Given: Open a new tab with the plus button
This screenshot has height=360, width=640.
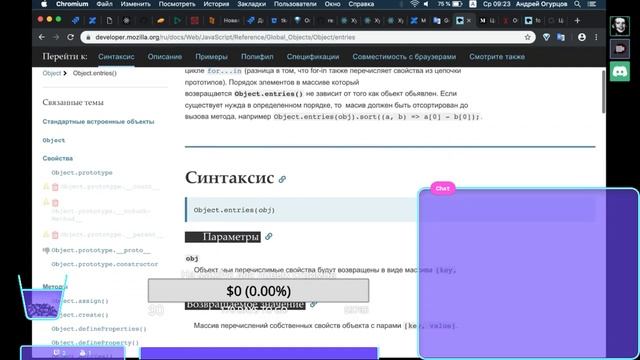Looking at the screenshot, I should [577, 20].
